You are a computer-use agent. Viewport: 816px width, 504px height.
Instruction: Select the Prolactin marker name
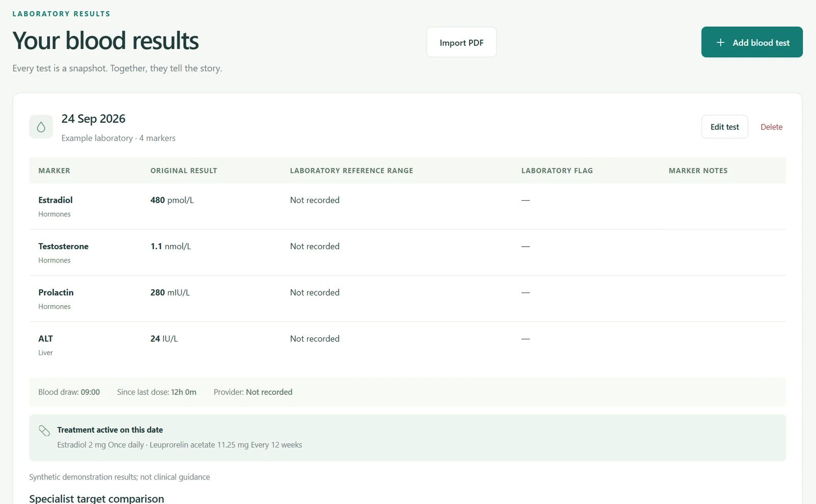point(56,293)
